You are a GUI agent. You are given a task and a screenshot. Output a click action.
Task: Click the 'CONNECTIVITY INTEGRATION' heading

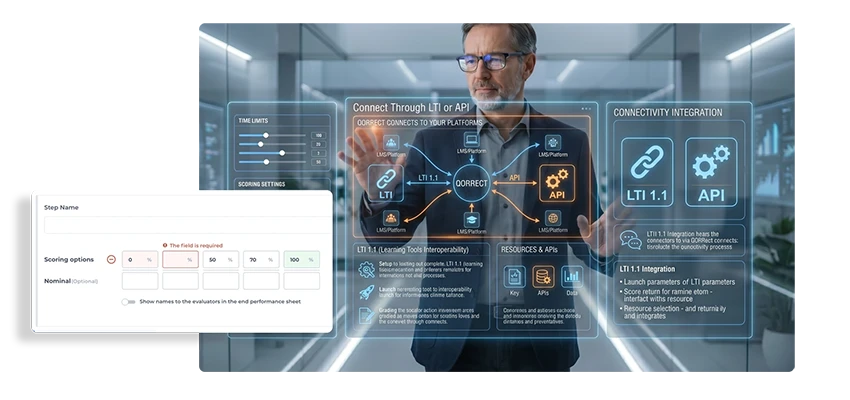668,113
